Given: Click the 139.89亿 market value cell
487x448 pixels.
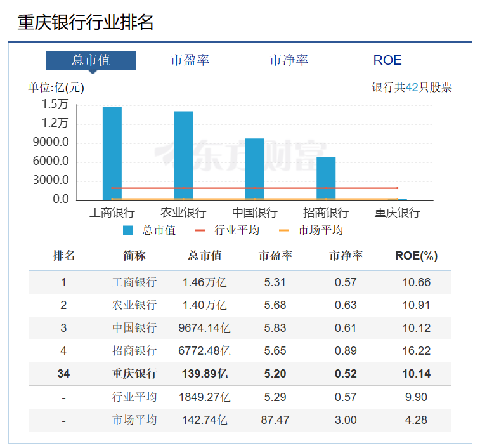Looking at the screenshot, I should (205, 374).
